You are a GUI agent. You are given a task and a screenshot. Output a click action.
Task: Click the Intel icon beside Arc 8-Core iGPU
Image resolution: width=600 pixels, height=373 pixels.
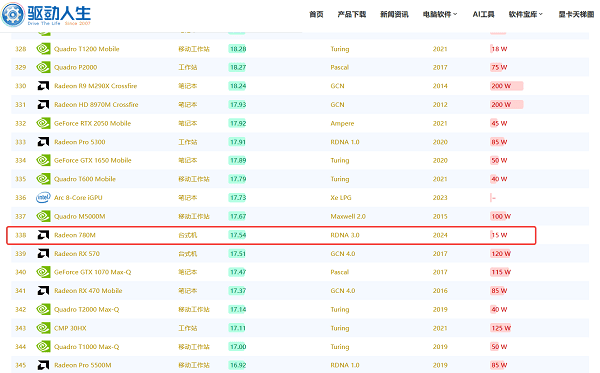(x=43, y=197)
